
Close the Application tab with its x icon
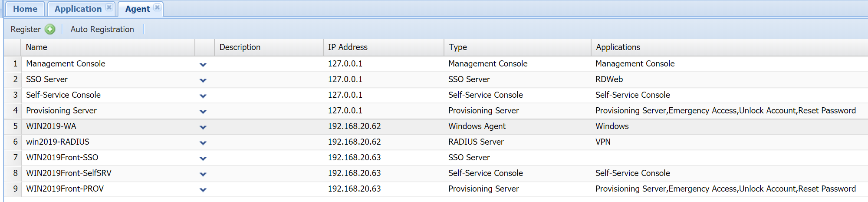(x=109, y=7)
